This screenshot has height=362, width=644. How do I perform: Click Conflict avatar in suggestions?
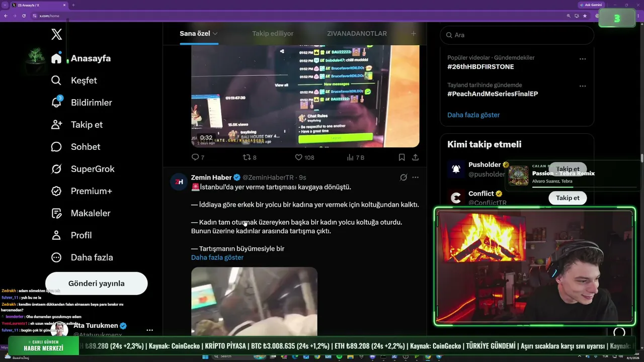click(x=456, y=198)
